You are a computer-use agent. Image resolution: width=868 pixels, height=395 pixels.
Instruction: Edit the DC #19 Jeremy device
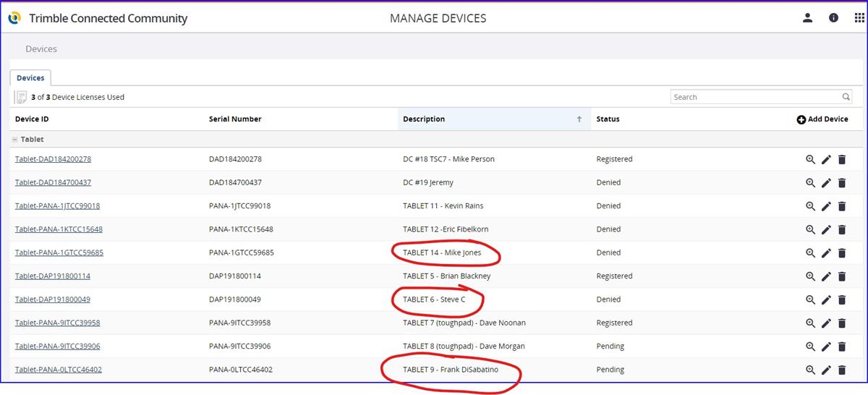[x=826, y=183]
